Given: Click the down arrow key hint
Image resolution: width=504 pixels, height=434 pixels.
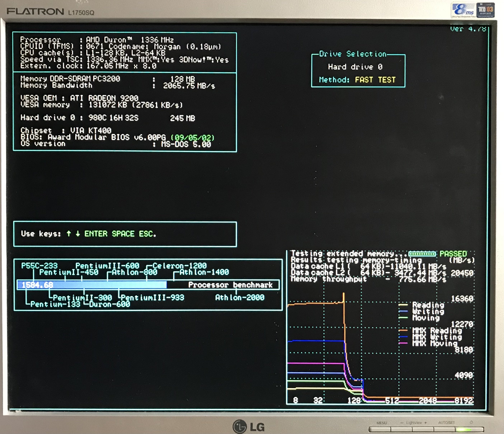Looking at the screenshot, I should coord(78,234).
